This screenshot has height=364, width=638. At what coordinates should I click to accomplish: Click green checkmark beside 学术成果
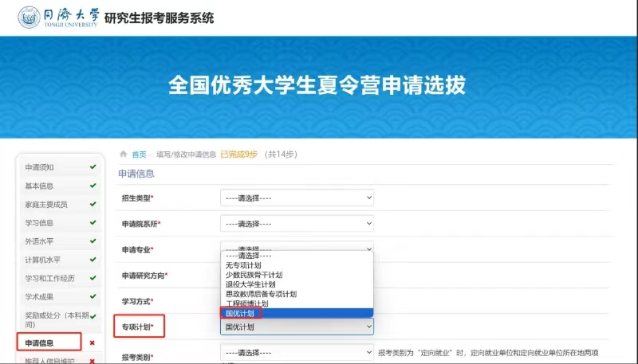pyautogui.click(x=93, y=296)
